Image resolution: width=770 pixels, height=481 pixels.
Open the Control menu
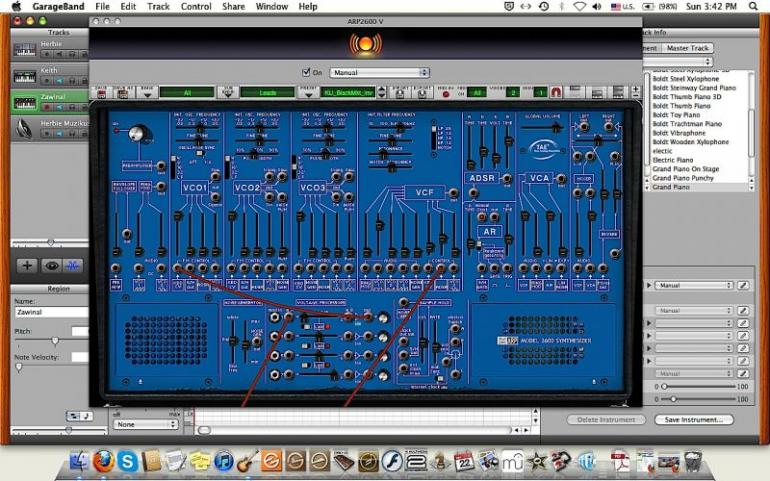[196, 6]
